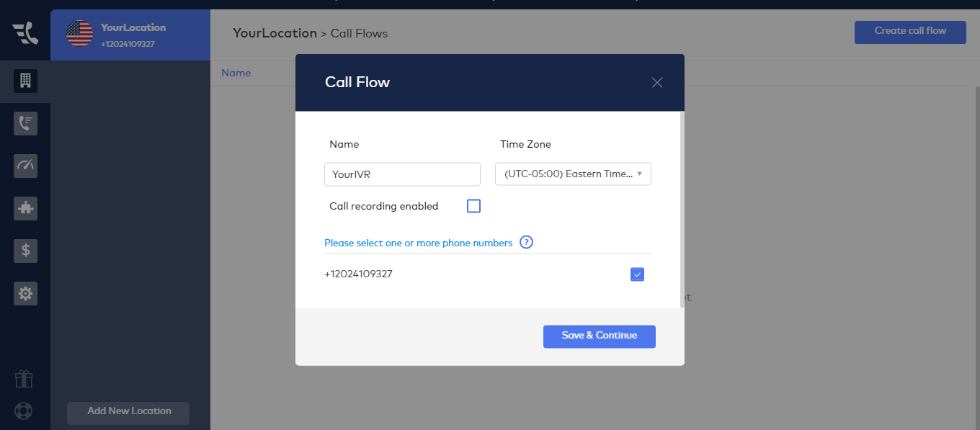Click the Save & Continue button
Image resolution: width=980 pixels, height=430 pixels.
[600, 336]
